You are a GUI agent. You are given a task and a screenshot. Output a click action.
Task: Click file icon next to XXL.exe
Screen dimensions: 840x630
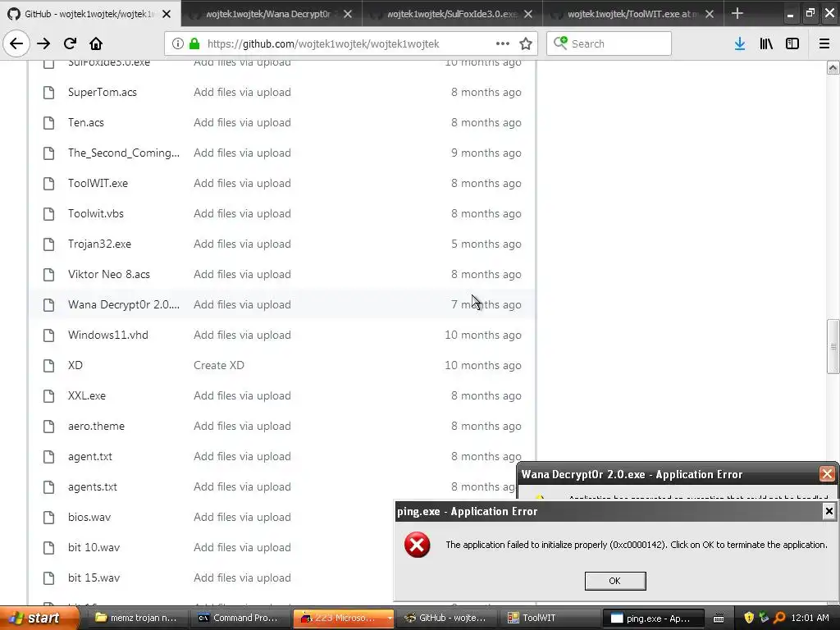(x=48, y=395)
